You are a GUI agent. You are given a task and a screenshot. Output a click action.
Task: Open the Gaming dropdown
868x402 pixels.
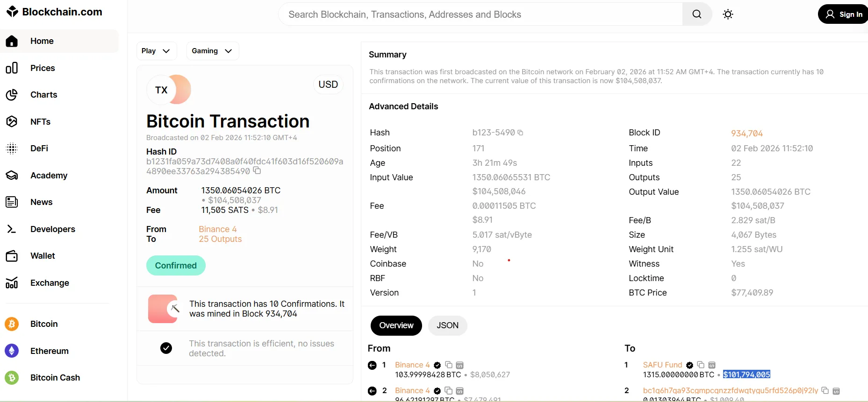tap(212, 50)
